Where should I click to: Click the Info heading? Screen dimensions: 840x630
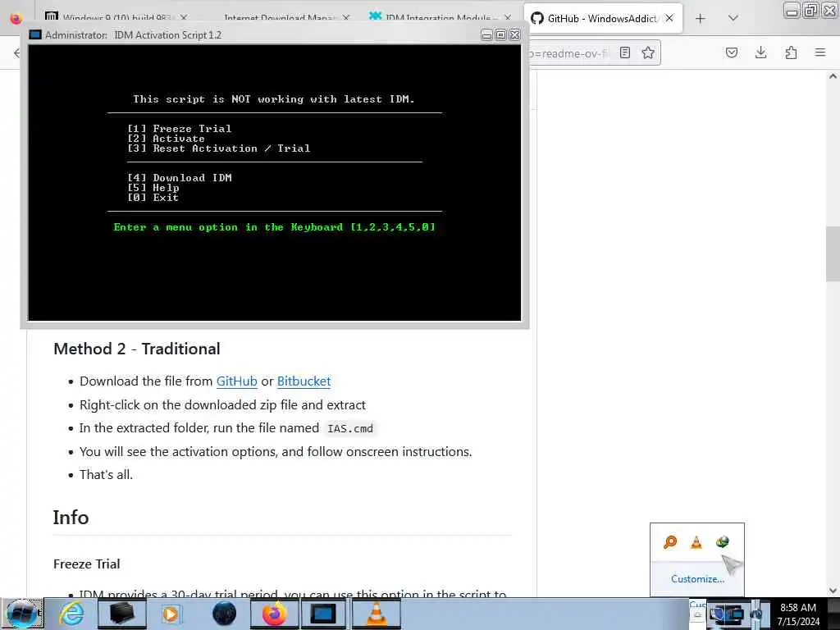point(71,518)
